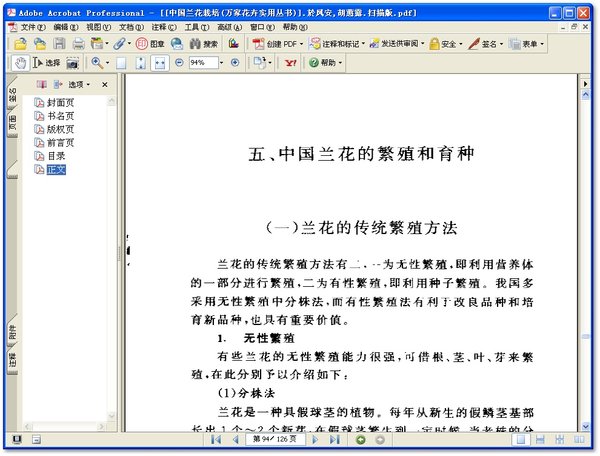Open zoom percentage dropdown arrow
The image size is (600, 456).
pos(222,63)
